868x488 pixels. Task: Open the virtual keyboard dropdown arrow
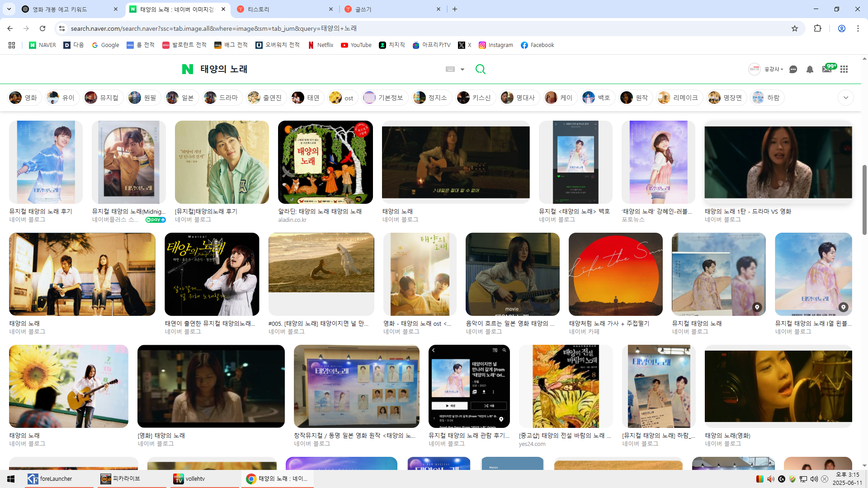click(x=462, y=69)
